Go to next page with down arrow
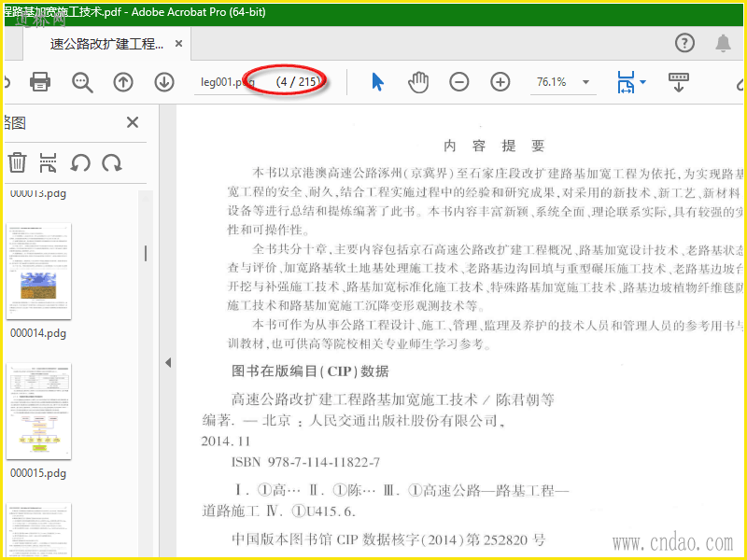This screenshot has height=560, width=747. tap(164, 82)
